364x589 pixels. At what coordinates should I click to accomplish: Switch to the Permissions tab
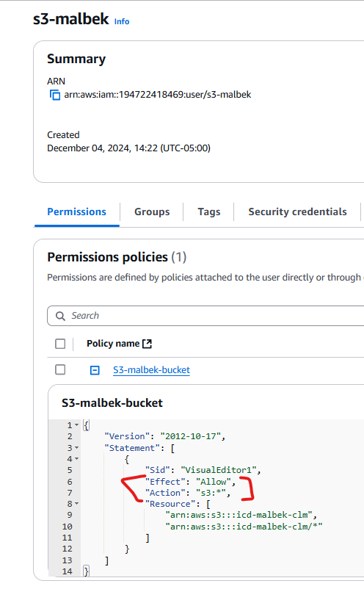76,212
